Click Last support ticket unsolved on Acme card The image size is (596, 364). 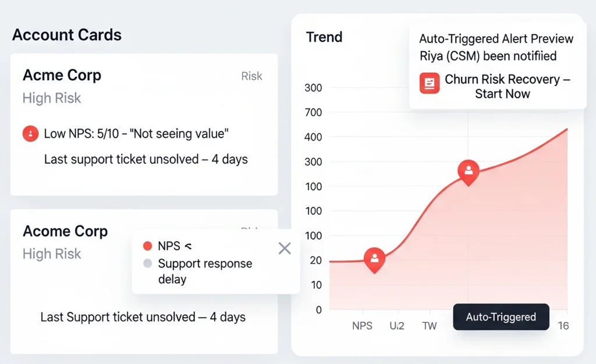pyautogui.click(x=146, y=159)
